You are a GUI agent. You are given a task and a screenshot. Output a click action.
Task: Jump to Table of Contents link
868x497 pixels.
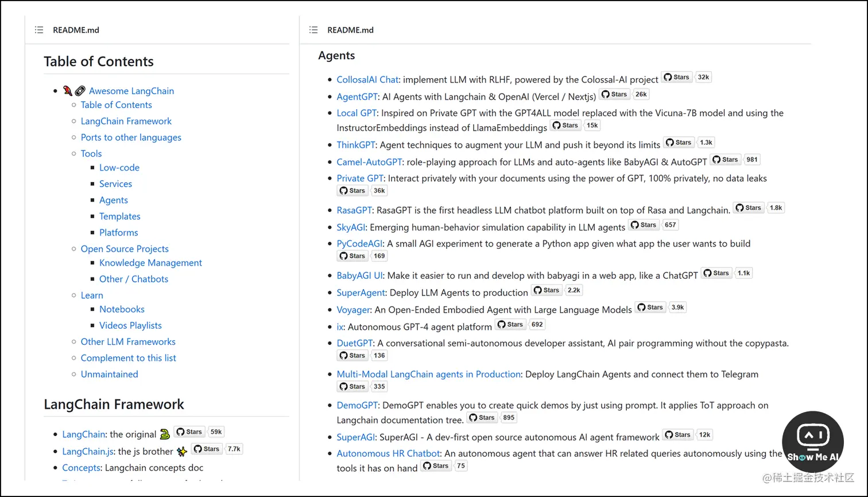(117, 105)
